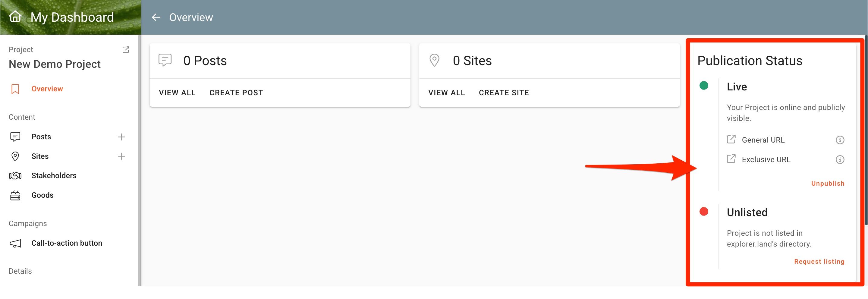Click CREATE POST button

pyautogui.click(x=236, y=93)
